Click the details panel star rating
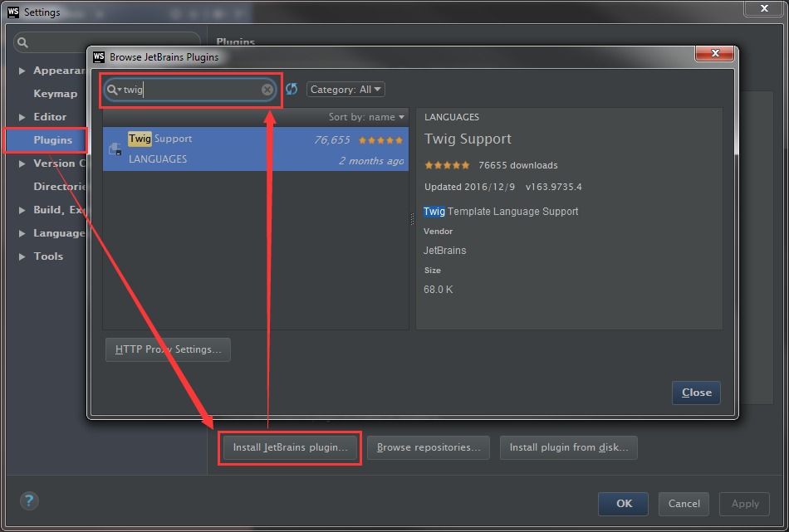This screenshot has width=789, height=532. (447, 165)
